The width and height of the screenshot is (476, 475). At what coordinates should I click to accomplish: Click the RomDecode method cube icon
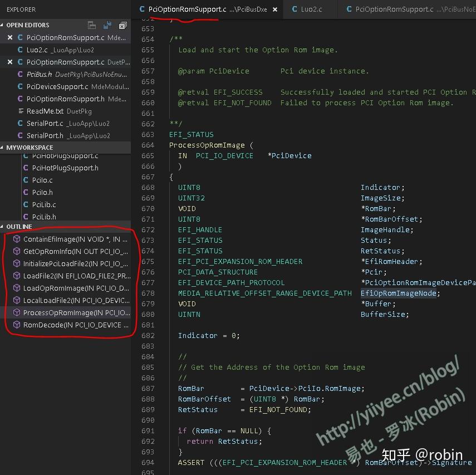(x=17, y=325)
